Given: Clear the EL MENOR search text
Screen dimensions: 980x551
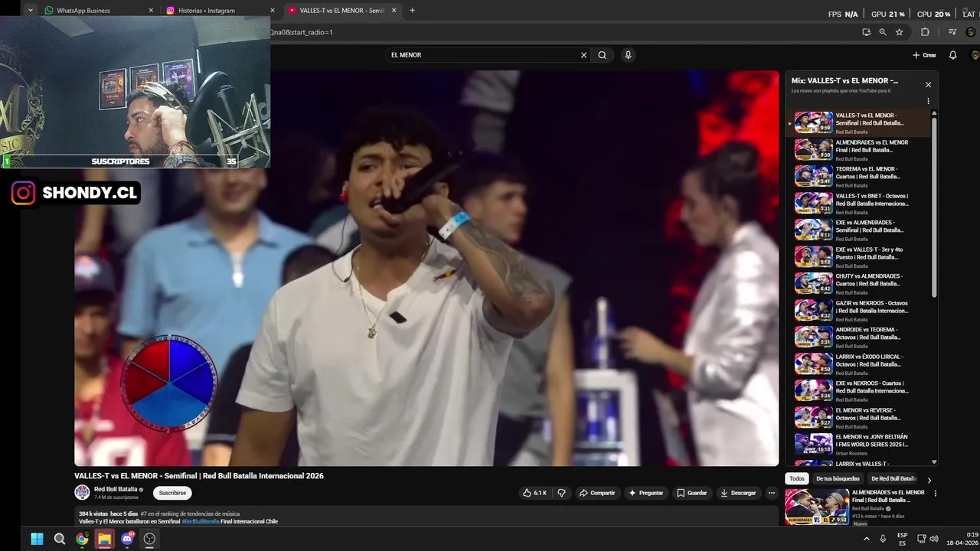Looking at the screenshot, I should coord(583,55).
